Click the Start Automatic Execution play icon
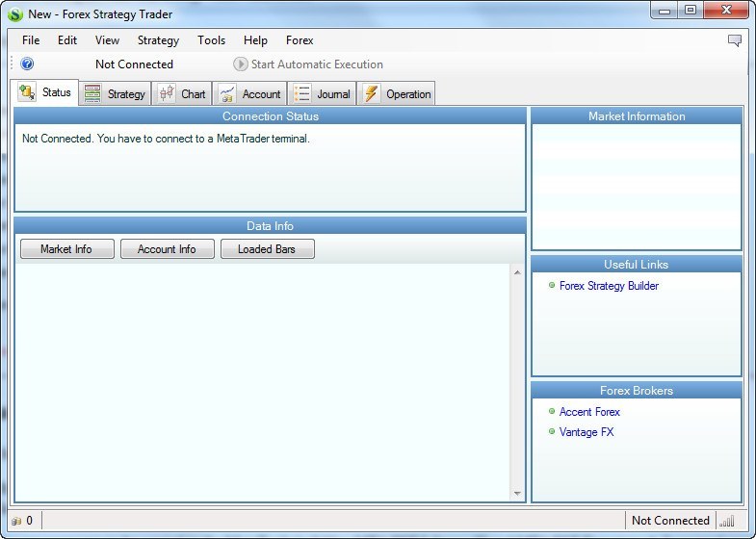 click(x=240, y=64)
